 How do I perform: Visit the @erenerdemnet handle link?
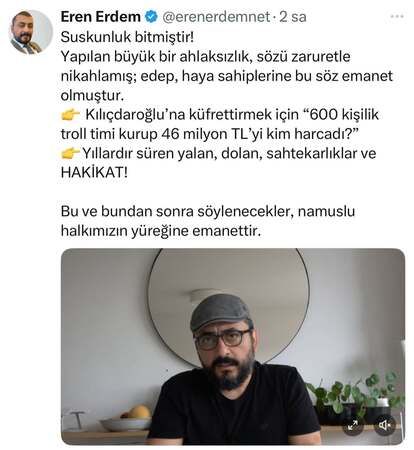pyautogui.click(x=216, y=17)
